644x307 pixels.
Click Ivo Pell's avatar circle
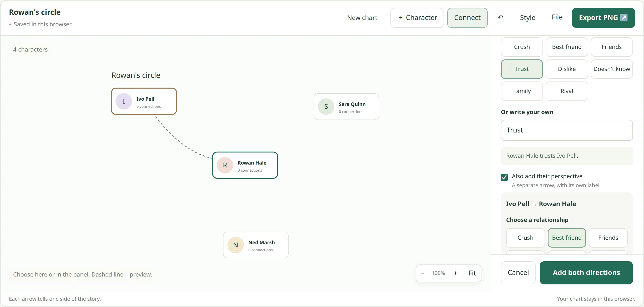click(x=124, y=101)
